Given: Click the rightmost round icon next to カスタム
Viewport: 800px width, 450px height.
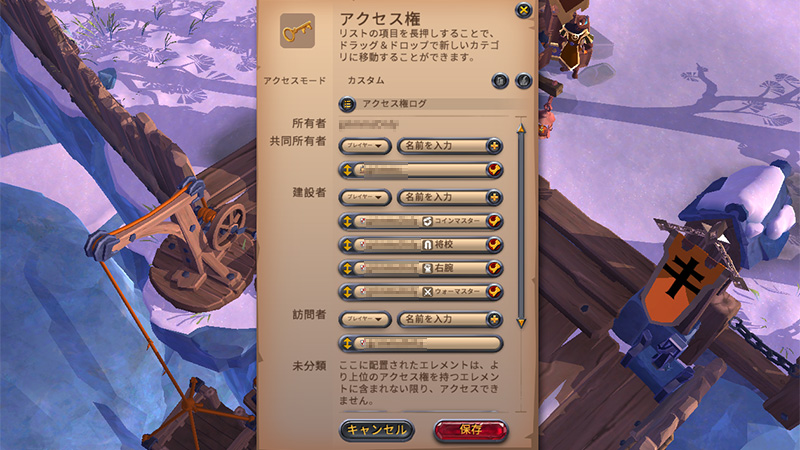Looking at the screenshot, I should pos(523,81).
